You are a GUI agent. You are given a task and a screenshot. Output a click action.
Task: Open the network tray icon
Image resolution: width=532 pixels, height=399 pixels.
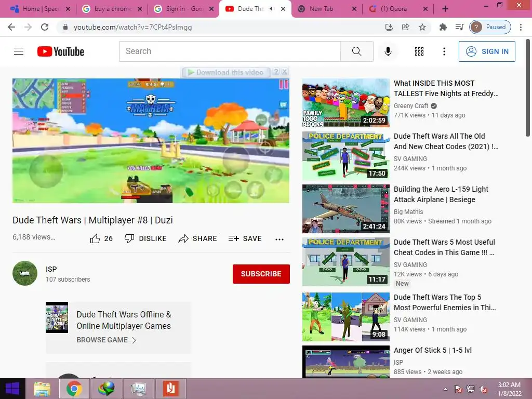tap(470, 389)
